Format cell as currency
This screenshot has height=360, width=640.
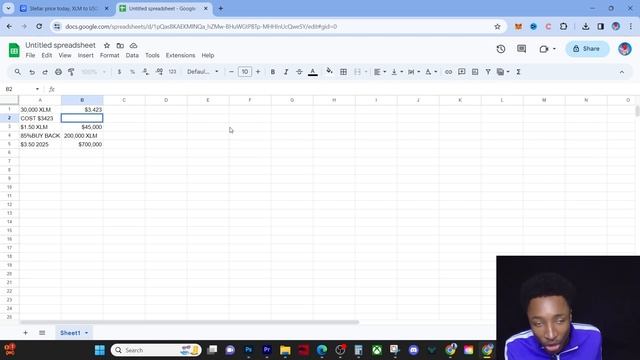coord(119,72)
